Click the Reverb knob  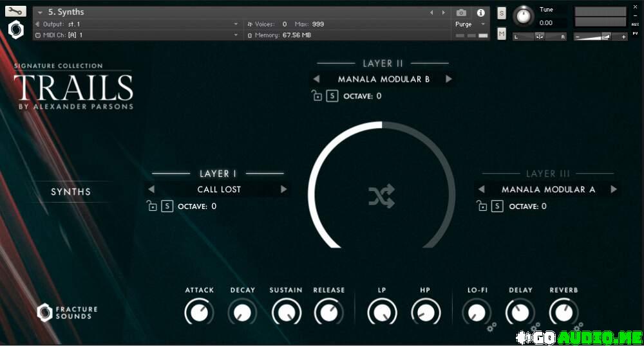coord(563,313)
